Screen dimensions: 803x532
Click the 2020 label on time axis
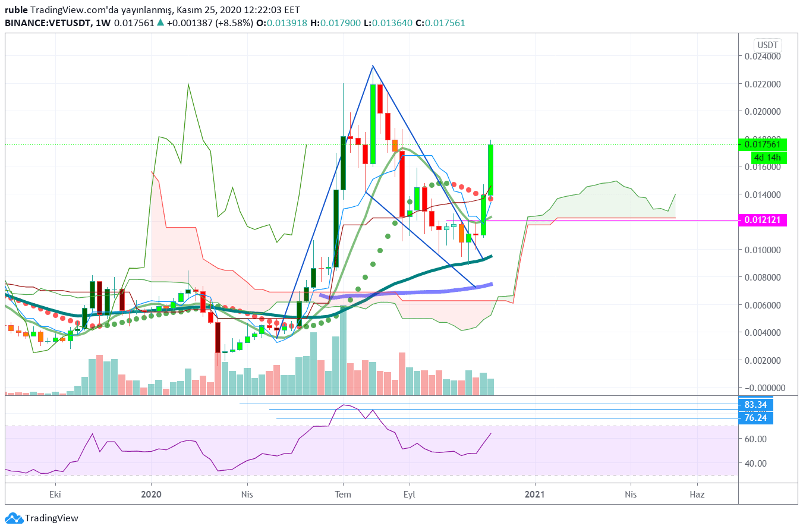pyautogui.click(x=152, y=494)
